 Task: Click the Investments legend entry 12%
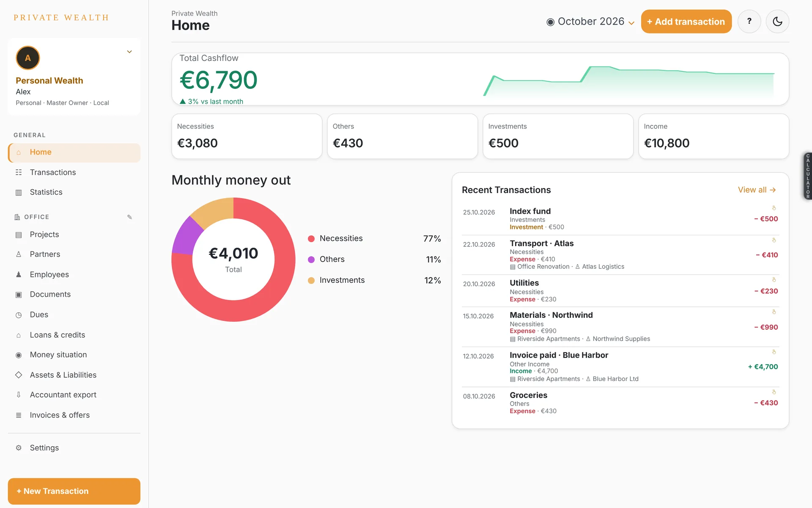374,280
